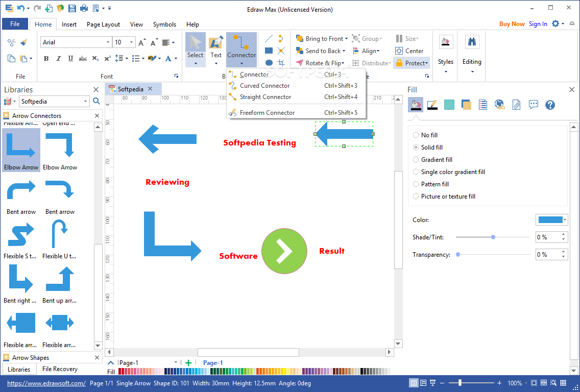Expand the Bring to Front dropdown
Image resolution: width=580 pixels, height=392 pixels.
[x=346, y=38]
